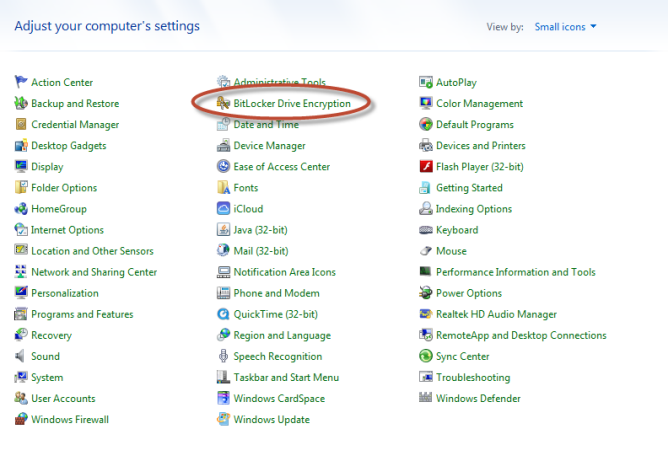Click the Windows Update icon

pyautogui.click(x=223, y=419)
